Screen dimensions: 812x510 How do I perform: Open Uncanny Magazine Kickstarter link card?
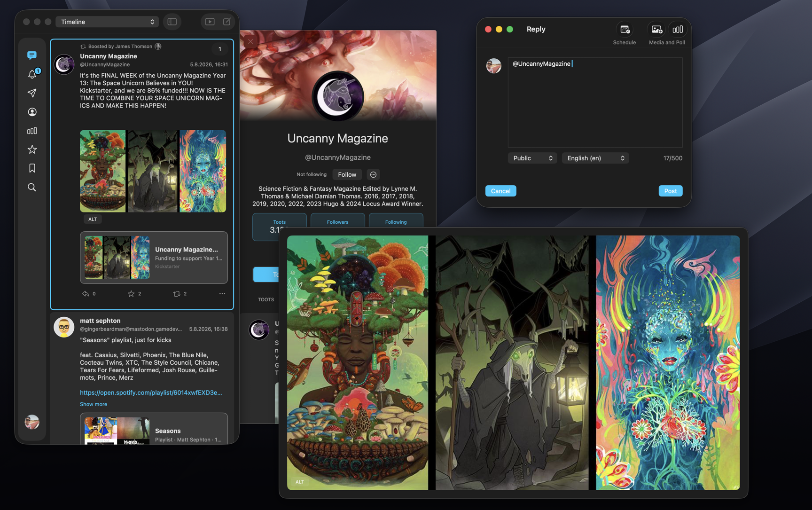tap(154, 258)
